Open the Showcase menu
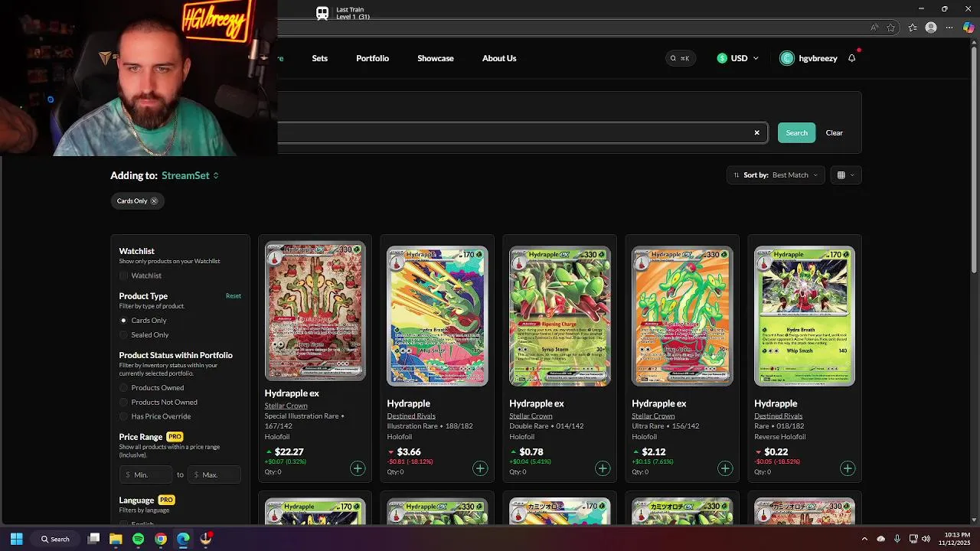Viewport: 980px width, 551px height. pos(436,58)
